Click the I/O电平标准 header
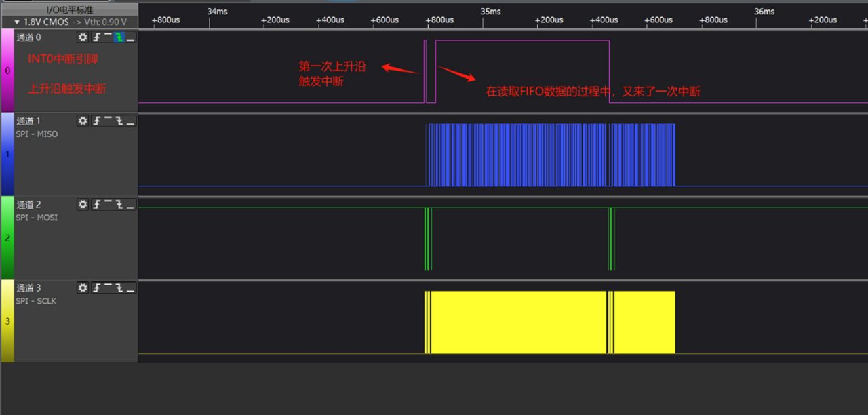Viewport: 868px width, 415px height. [69, 9]
